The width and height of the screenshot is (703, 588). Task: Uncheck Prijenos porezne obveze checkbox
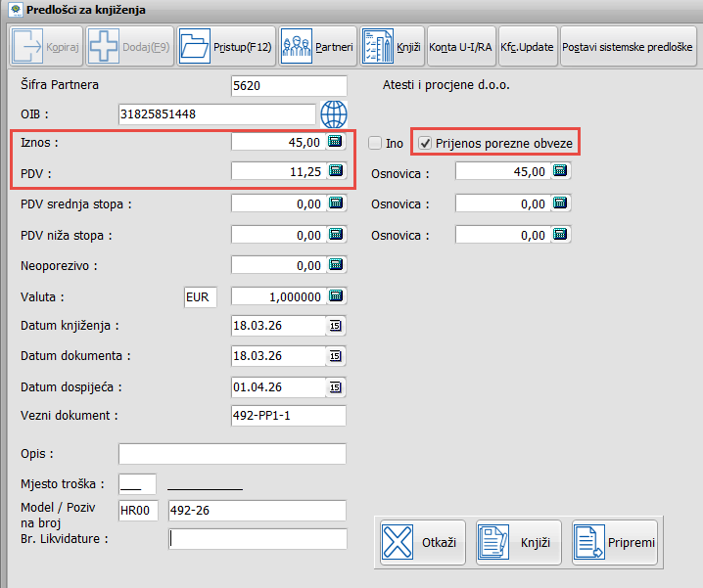[424, 144]
